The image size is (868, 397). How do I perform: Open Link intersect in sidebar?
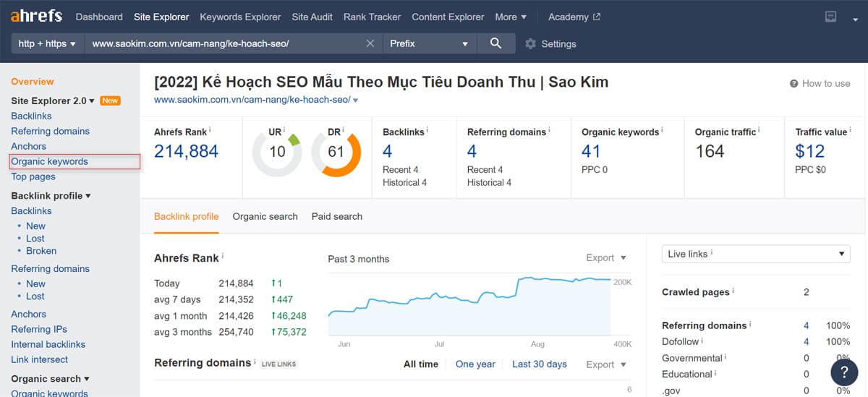tap(40, 359)
